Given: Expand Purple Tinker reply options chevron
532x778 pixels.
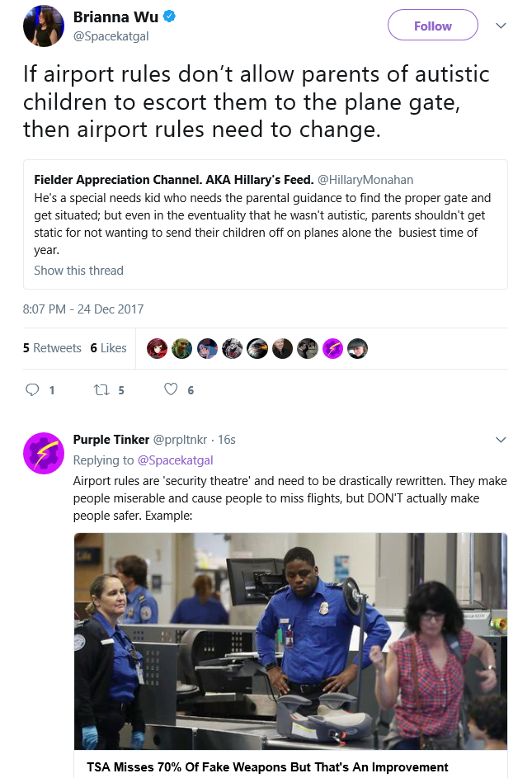Looking at the screenshot, I should [x=501, y=440].
